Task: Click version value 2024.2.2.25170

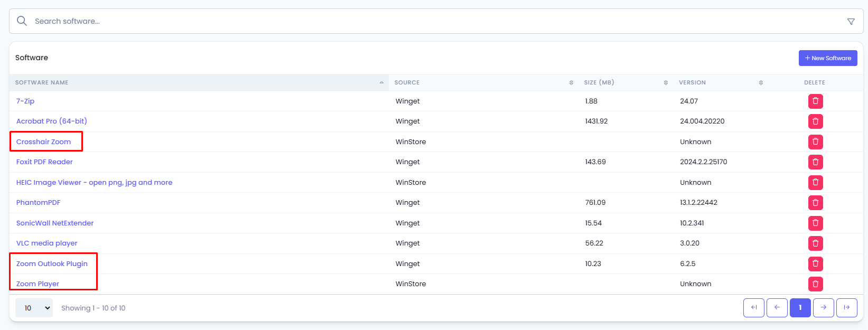Action: tap(704, 162)
